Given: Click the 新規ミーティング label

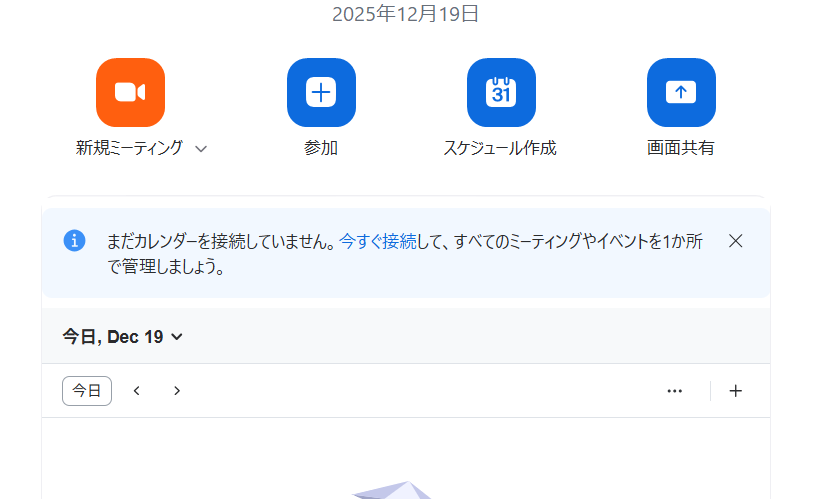Looking at the screenshot, I should 129,148.
